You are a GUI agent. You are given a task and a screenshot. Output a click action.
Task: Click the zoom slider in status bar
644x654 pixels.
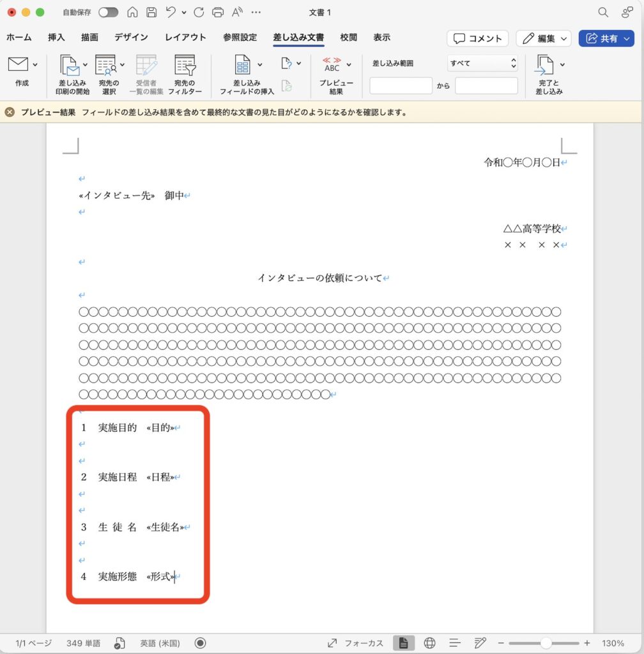tap(546, 643)
